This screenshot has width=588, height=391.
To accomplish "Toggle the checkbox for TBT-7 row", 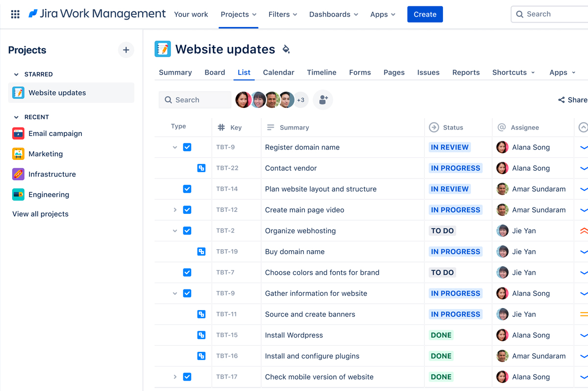I will click(187, 272).
